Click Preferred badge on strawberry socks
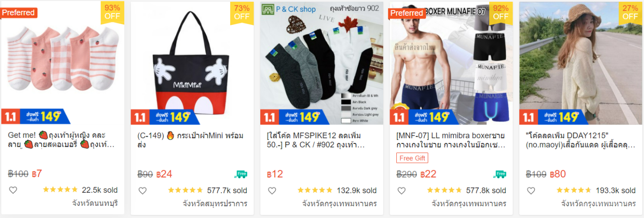The image size is (644, 218). point(19,13)
